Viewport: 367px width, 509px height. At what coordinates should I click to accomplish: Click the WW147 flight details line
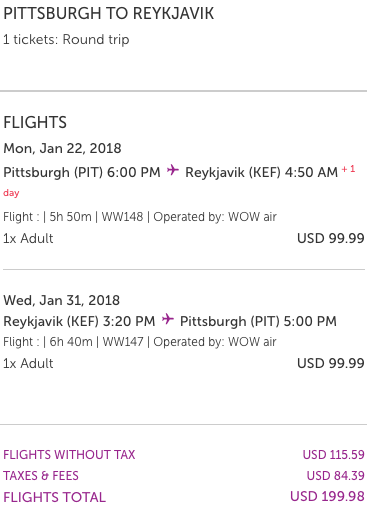tap(140, 342)
